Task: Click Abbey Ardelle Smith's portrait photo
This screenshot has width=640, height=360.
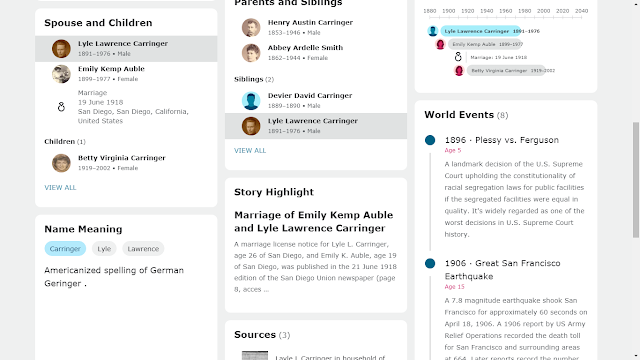Action: click(x=251, y=53)
